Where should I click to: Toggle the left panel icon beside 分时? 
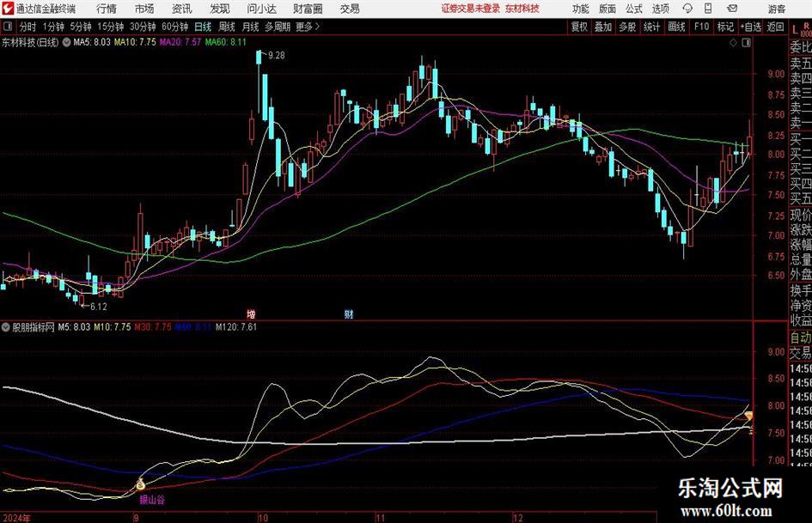coord(7,27)
